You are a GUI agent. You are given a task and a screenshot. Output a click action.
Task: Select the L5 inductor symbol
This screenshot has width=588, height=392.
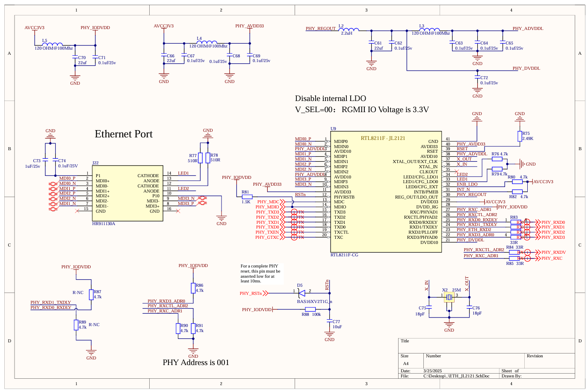click(x=52, y=44)
